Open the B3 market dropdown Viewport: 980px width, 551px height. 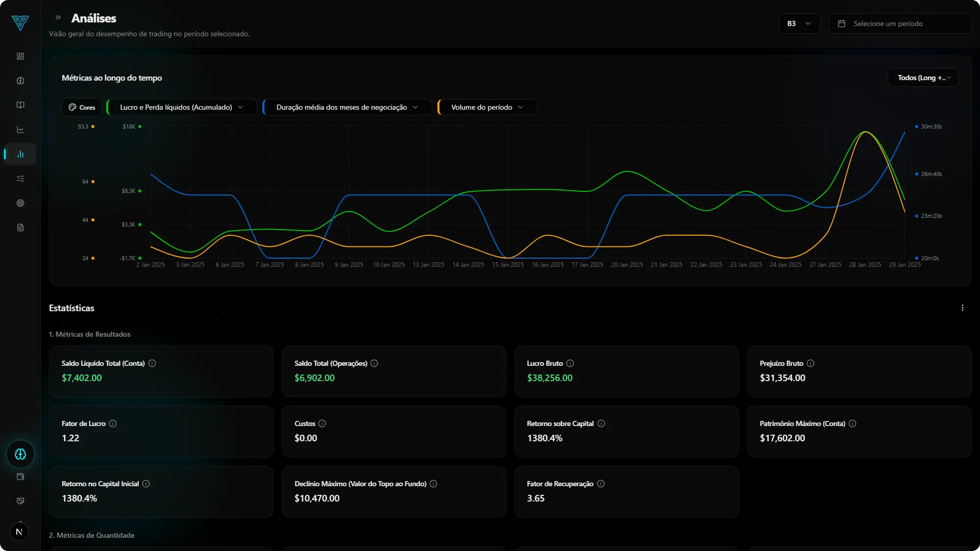(799, 23)
